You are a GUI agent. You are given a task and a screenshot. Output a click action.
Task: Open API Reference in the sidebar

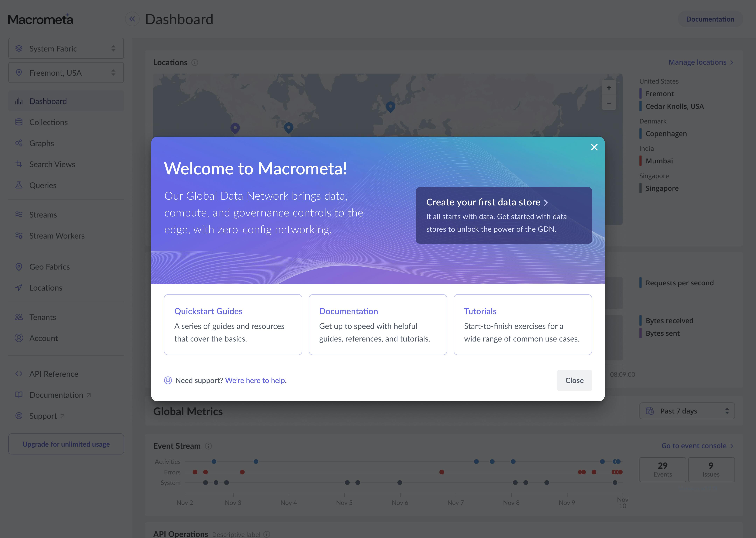tap(66, 374)
